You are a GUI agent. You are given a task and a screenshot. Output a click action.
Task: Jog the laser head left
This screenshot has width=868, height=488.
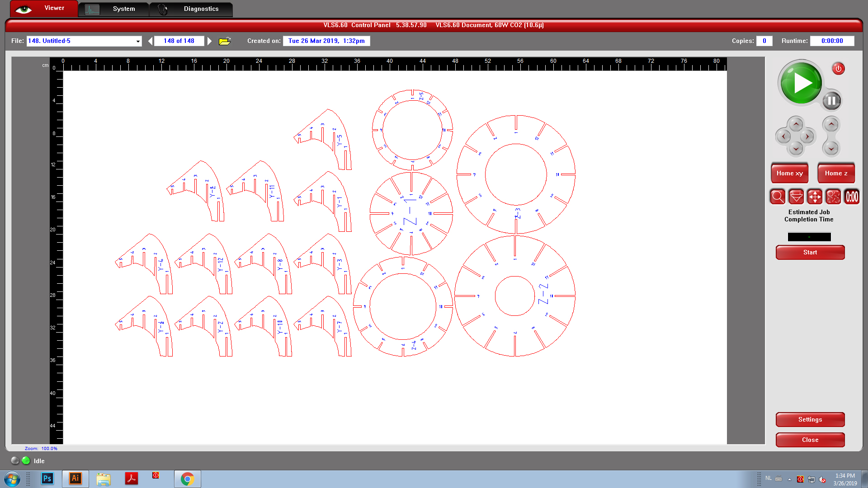pyautogui.click(x=783, y=136)
